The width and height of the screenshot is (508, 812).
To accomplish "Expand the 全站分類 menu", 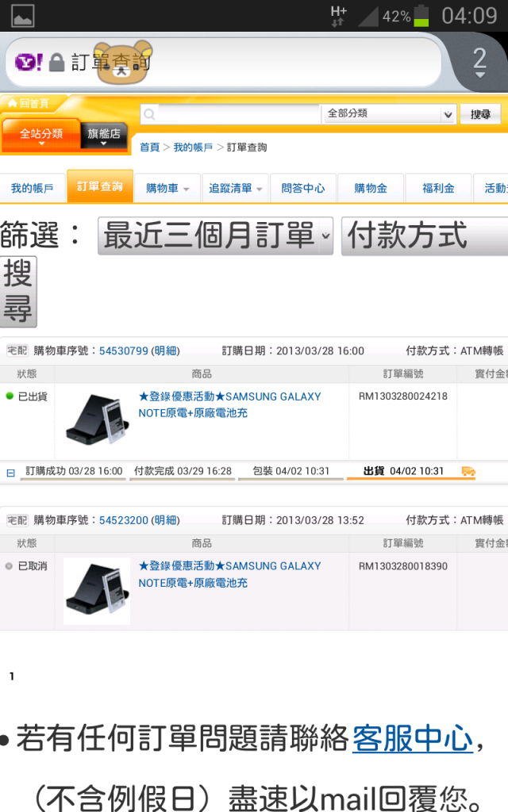I will 41,135.
